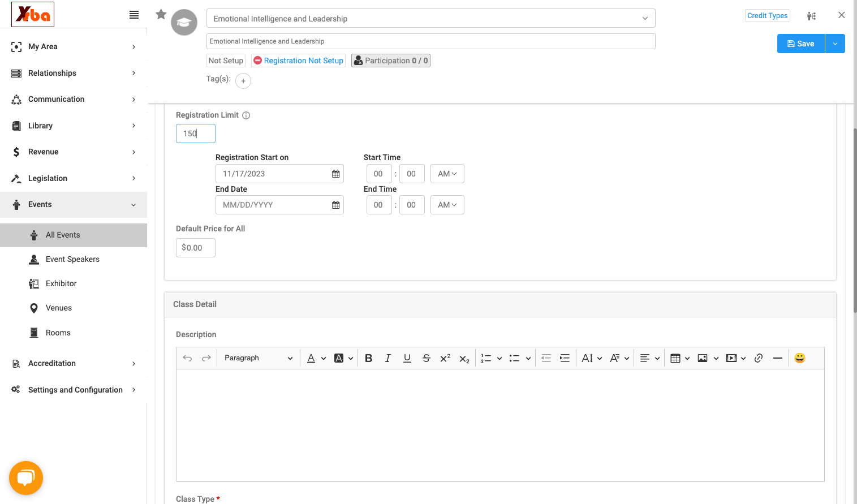Change Start Time AM/PM selector
Viewport: 857px width, 504px height.
coord(447,174)
